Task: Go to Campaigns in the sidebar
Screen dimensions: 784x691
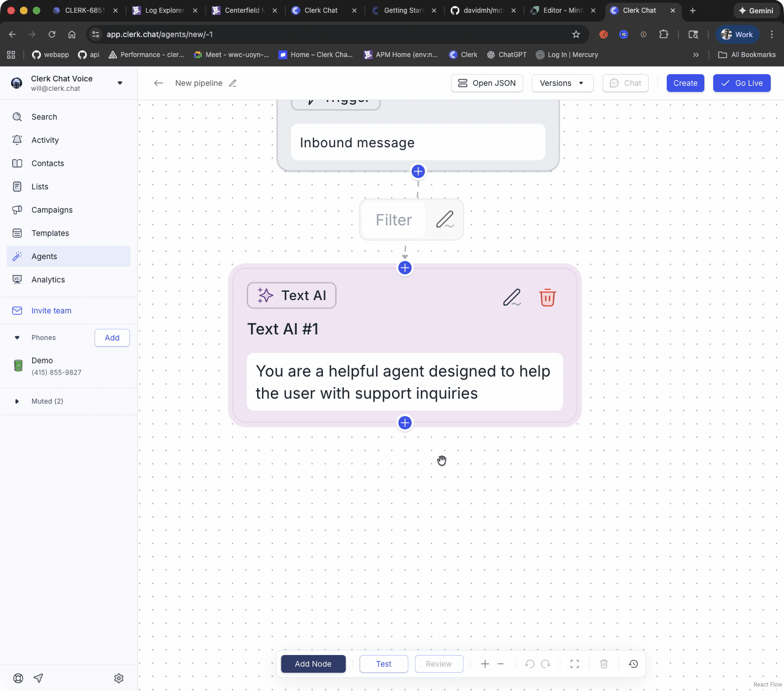Action: (x=69, y=210)
